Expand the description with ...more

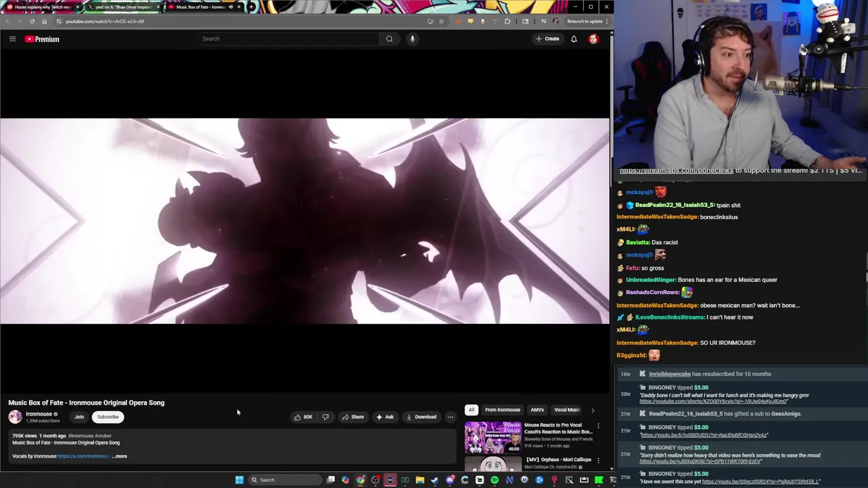[x=119, y=456]
